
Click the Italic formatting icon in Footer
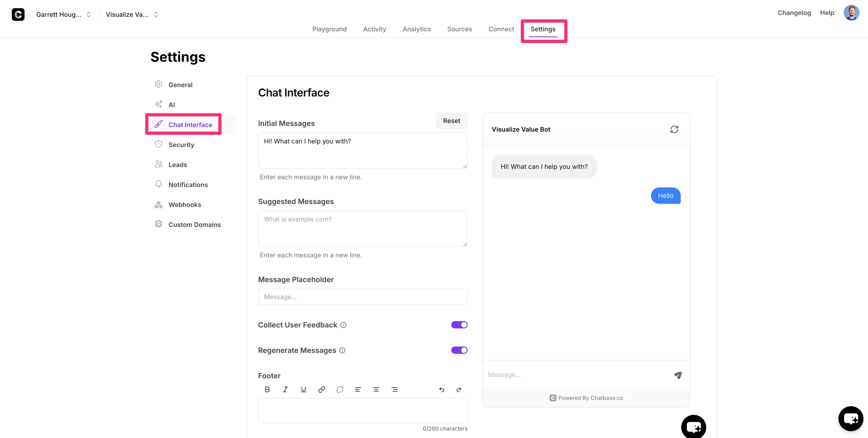(x=285, y=389)
